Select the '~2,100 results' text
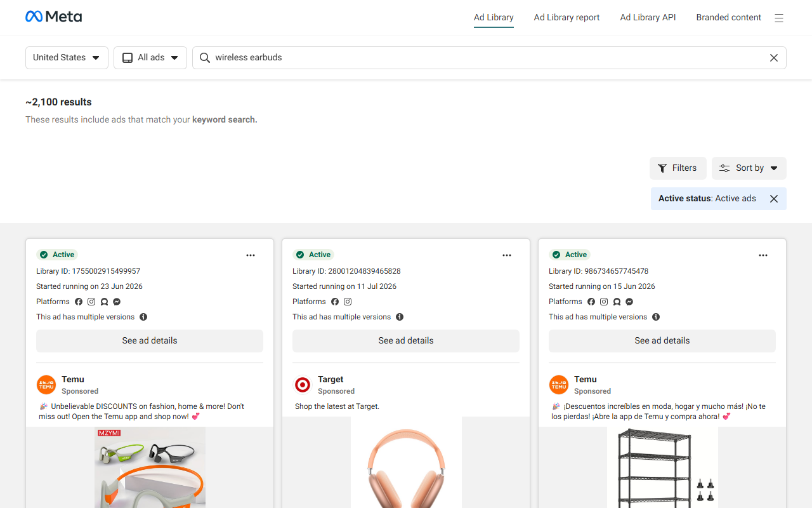 click(58, 102)
